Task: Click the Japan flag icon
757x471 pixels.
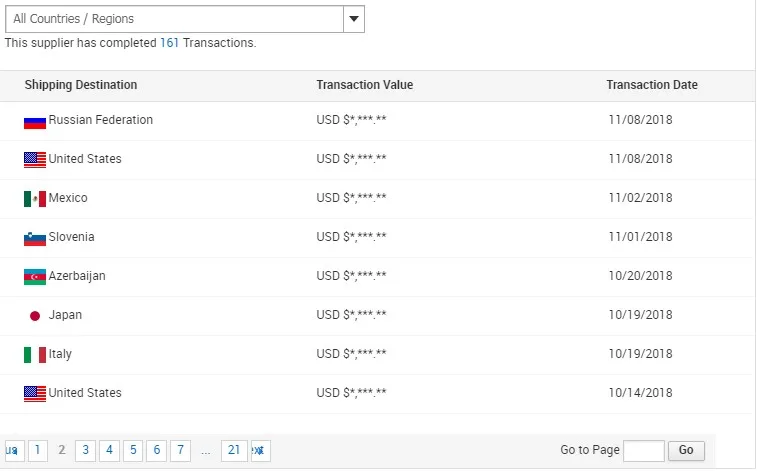Action: (35, 316)
